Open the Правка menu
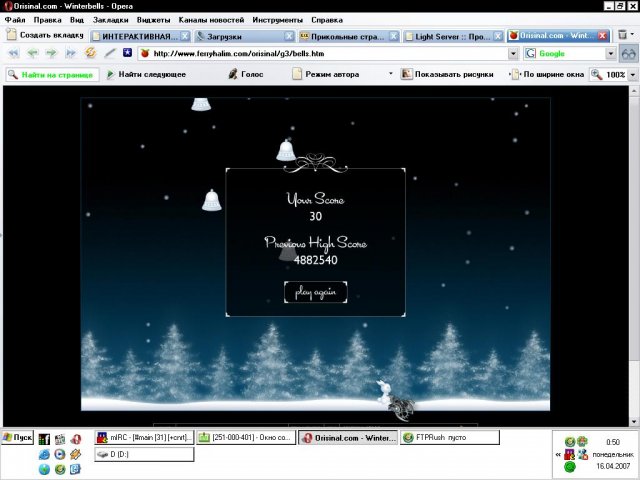This screenshot has width=640, height=480. pyautogui.click(x=47, y=20)
